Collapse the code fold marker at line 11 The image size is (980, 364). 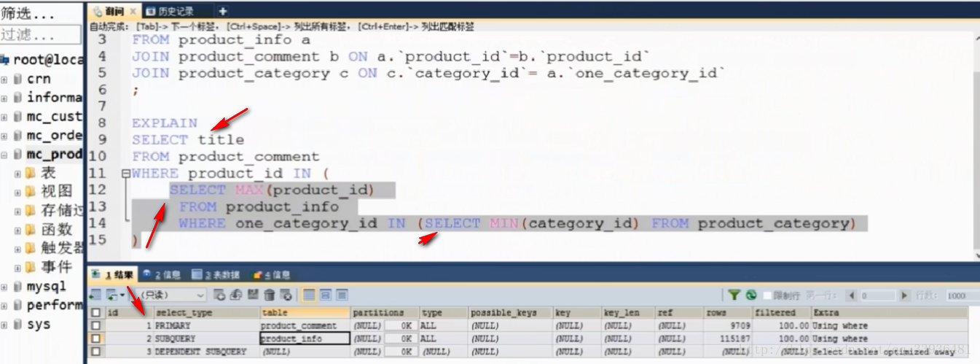coord(126,174)
